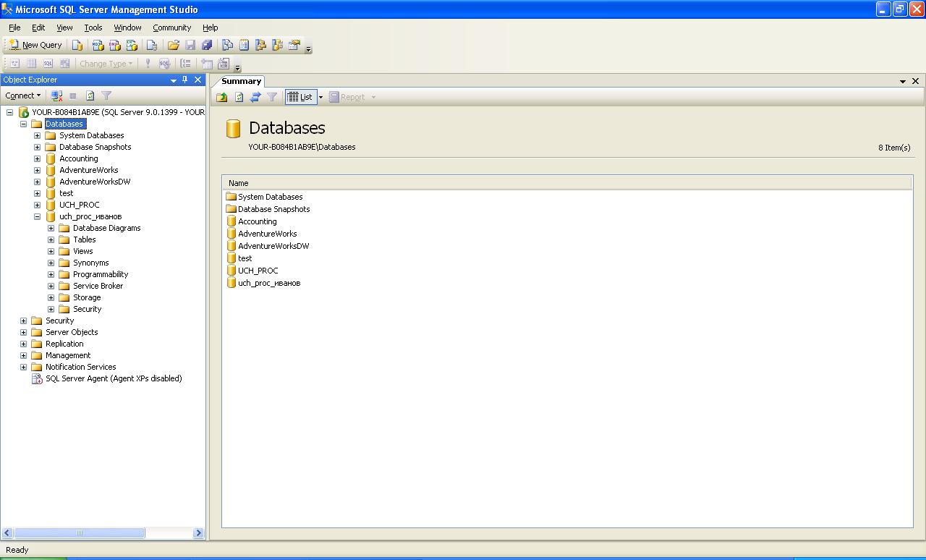
Task: Select the Views folder in tree
Action: click(83, 251)
